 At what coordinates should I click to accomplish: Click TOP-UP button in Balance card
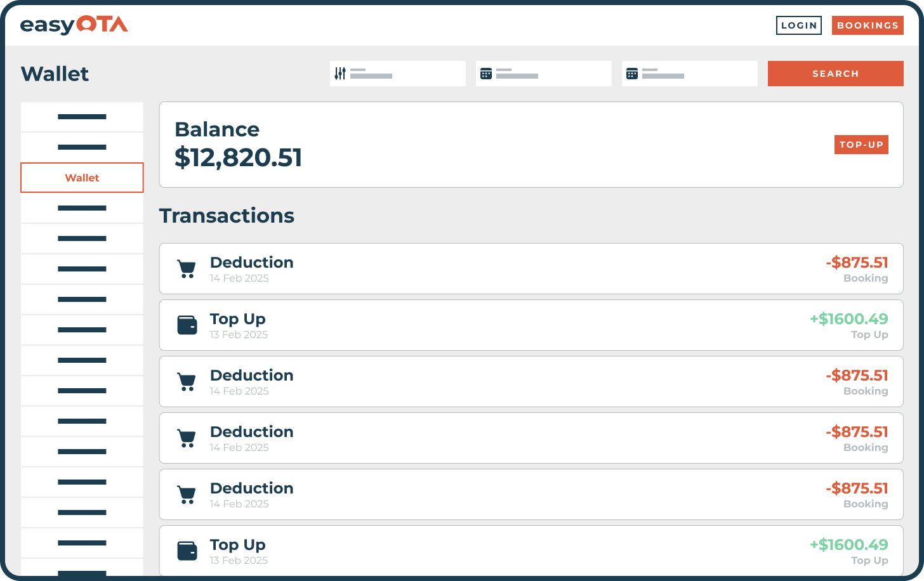[x=861, y=145]
